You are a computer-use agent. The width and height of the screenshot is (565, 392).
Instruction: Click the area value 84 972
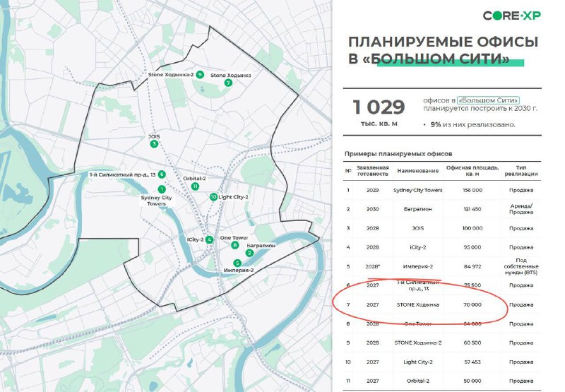[472, 266]
